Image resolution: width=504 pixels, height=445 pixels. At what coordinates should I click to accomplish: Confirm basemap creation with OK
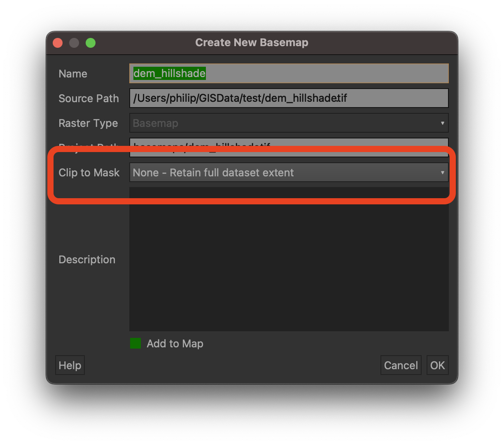tap(437, 365)
